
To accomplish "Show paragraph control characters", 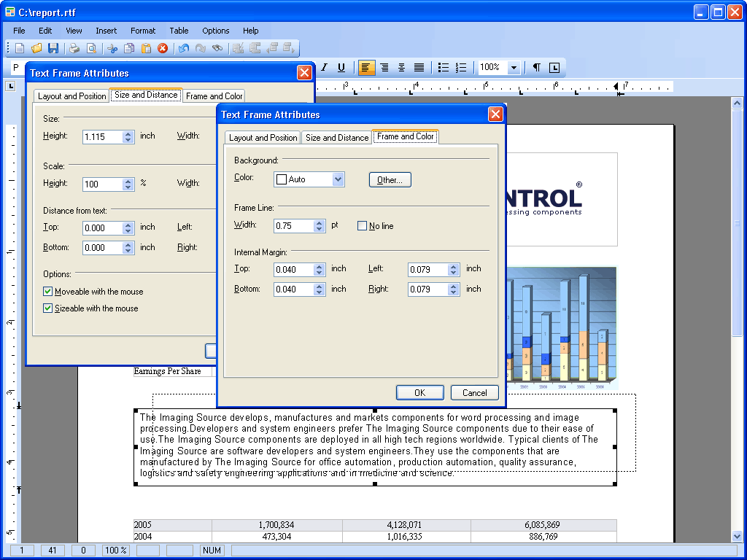I will [536, 68].
